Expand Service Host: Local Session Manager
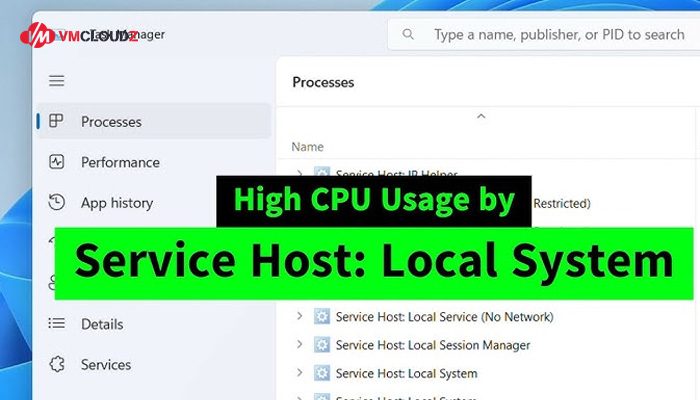This screenshot has width=700, height=400. click(300, 344)
